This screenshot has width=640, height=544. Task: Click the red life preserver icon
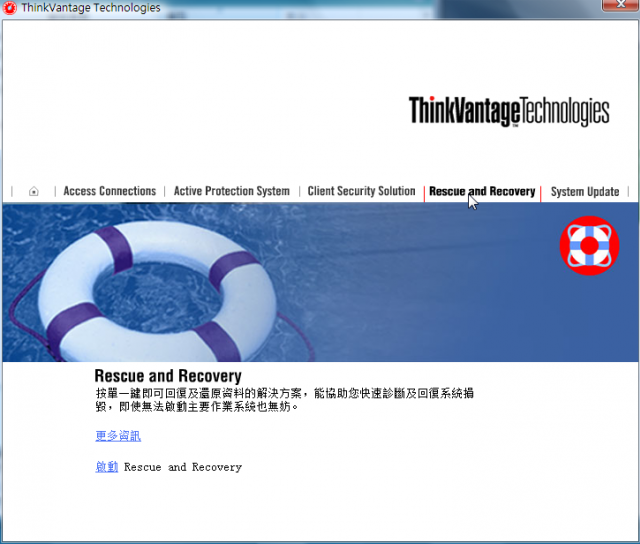[589, 245]
